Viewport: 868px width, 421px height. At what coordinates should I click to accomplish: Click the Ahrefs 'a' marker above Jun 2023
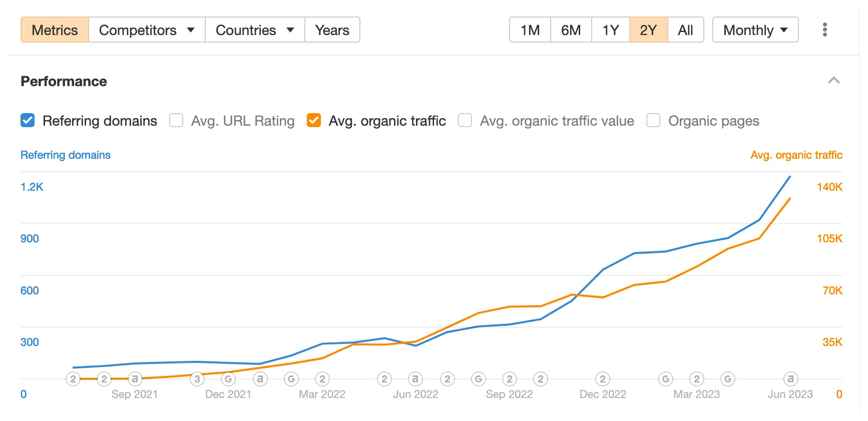(790, 379)
